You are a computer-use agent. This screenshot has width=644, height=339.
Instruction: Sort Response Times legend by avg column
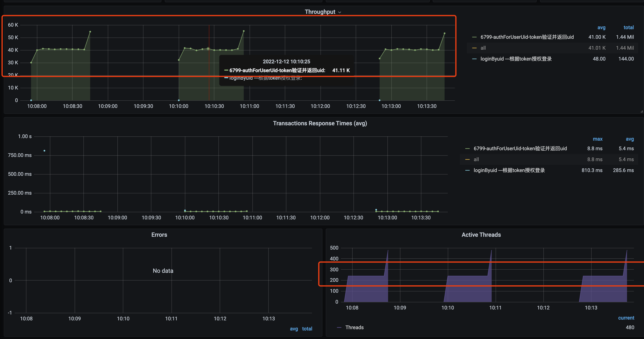pos(630,139)
